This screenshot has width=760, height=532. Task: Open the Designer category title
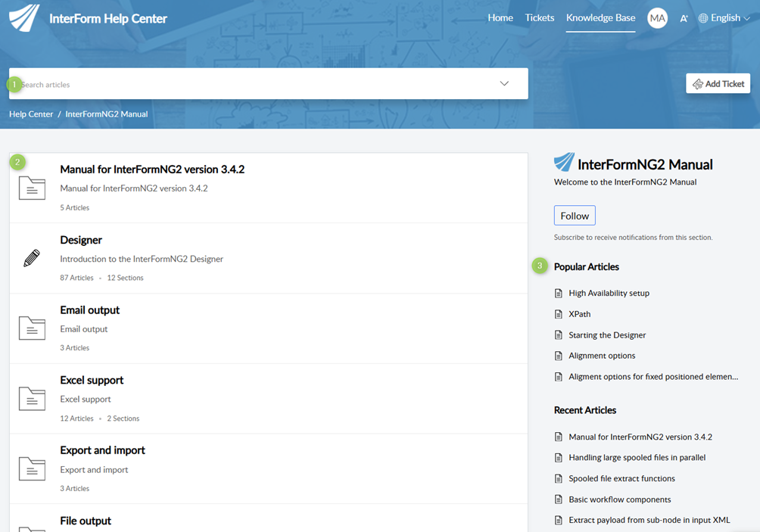click(81, 240)
